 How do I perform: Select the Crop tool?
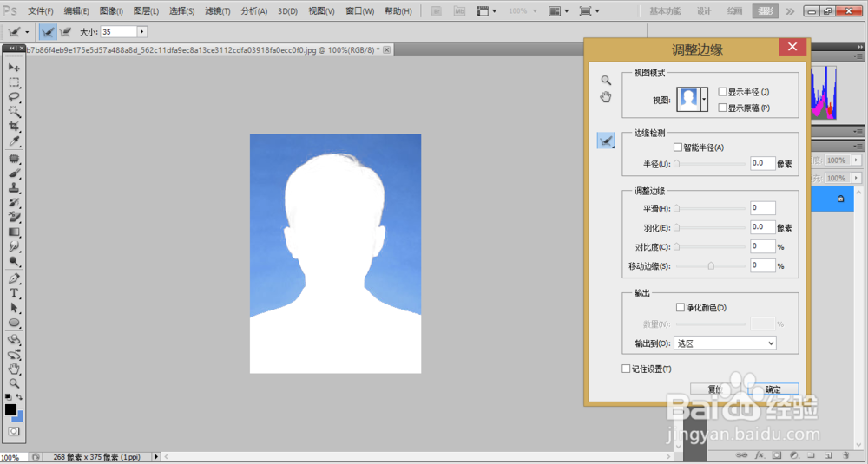point(14,127)
